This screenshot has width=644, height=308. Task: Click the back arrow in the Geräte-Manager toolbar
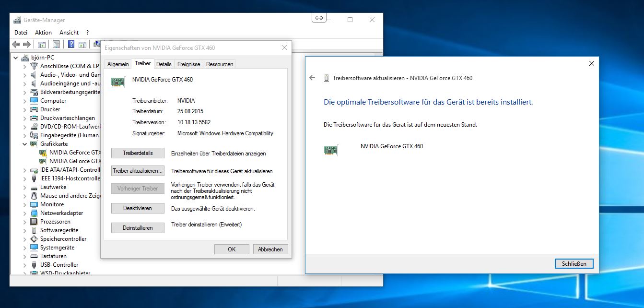[x=16, y=45]
